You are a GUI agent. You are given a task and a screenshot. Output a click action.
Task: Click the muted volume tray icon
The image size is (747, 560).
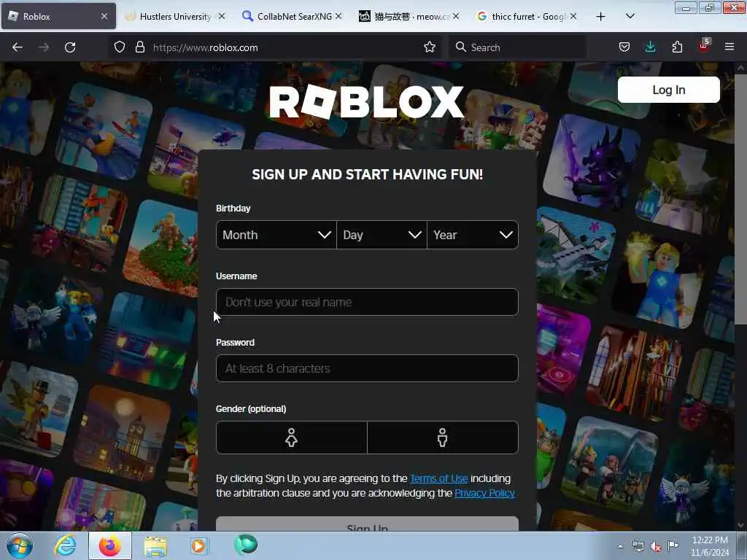pos(656,547)
